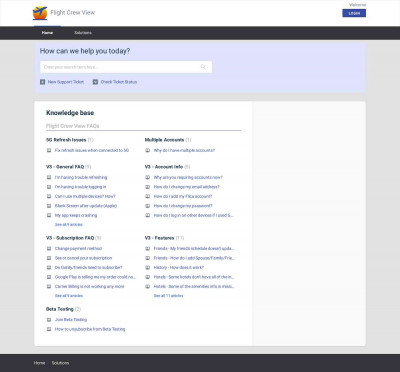
Task: Click article icon beside 'Change payment method'
Action: (49, 248)
